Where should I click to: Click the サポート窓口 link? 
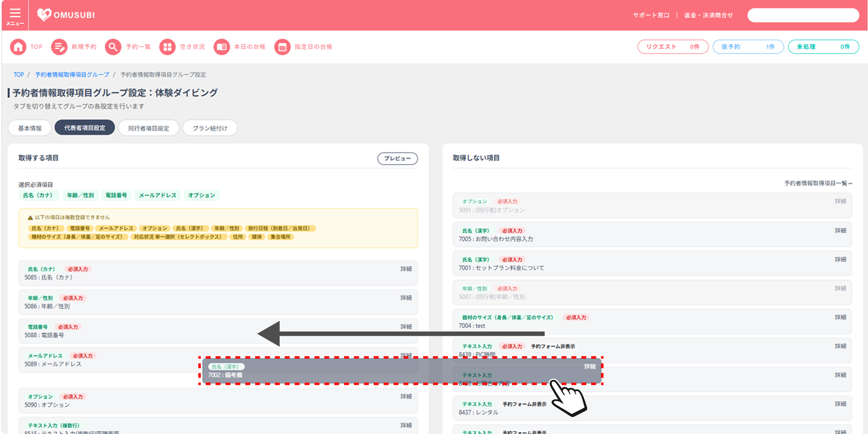651,15
